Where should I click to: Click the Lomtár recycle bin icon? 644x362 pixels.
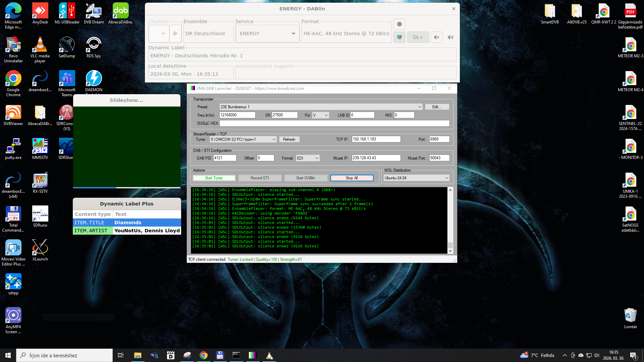(x=631, y=318)
